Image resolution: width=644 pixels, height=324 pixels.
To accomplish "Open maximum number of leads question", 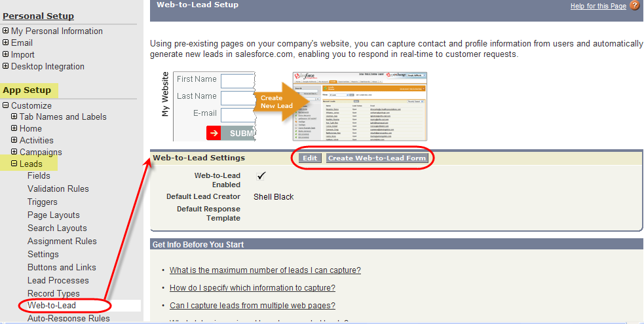I will tap(265, 270).
